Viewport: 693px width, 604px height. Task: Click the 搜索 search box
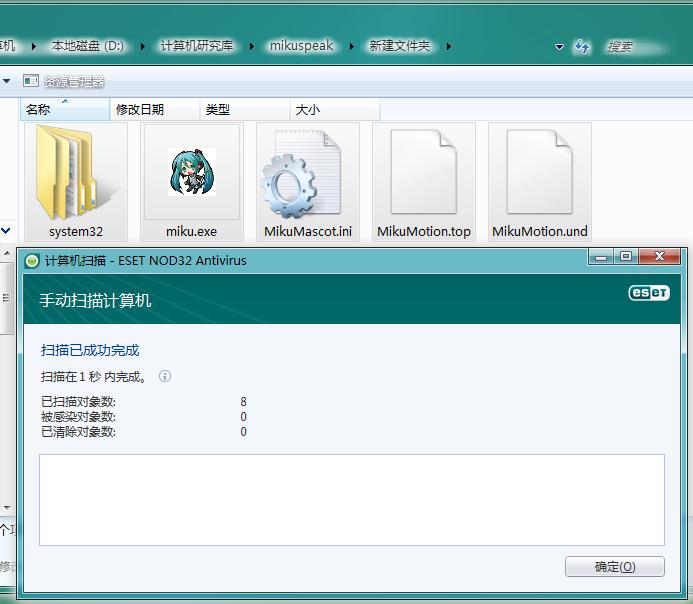point(637,46)
